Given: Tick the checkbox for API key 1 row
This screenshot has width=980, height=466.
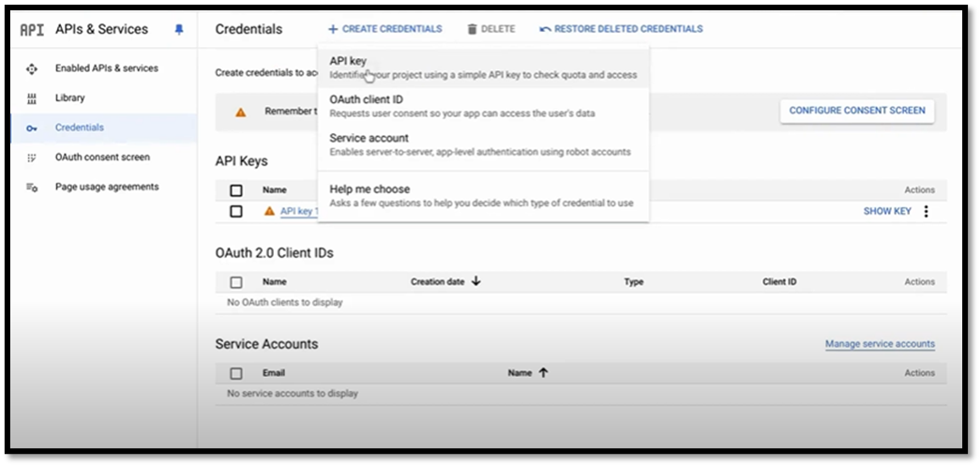Looking at the screenshot, I should click(x=236, y=211).
